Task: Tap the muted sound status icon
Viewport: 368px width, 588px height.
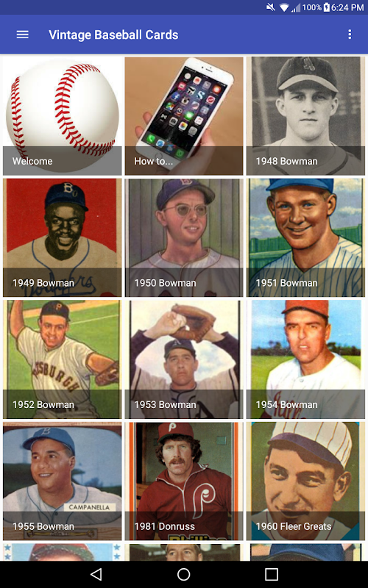Action: [270, 7]
